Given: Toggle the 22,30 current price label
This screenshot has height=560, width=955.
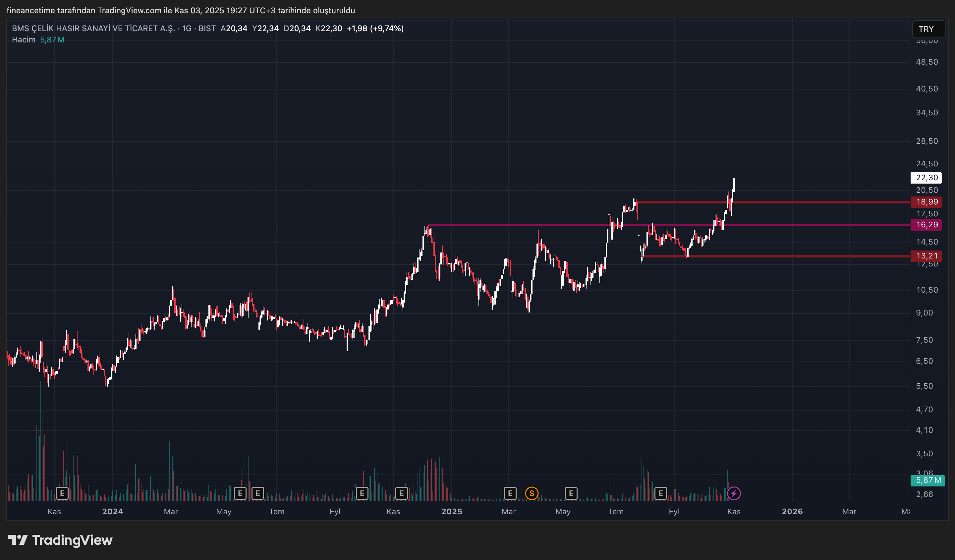Looking at the screenshot, I should (x=926, y=178).
